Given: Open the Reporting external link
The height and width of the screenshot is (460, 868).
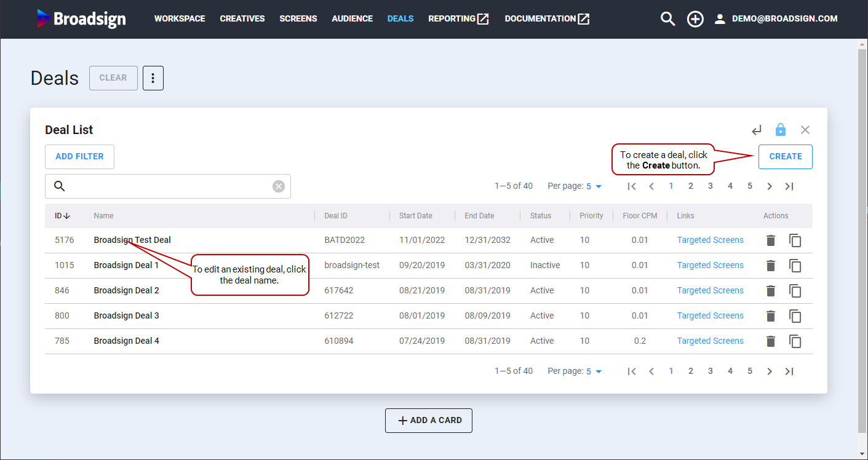Looking at the screenshot, I should [459, 19].
